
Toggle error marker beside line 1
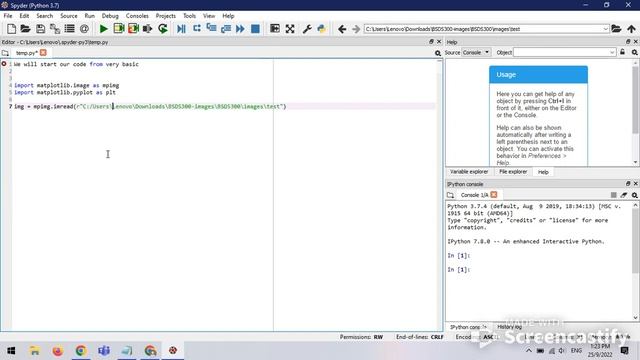click(x=4, y=64)
